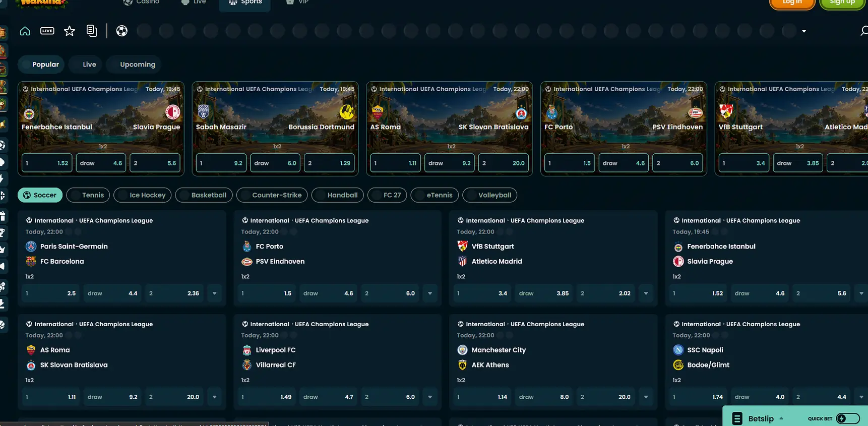Open the Casino section
The height and width of the screenshot is (426, 868).
click(141, 3)
